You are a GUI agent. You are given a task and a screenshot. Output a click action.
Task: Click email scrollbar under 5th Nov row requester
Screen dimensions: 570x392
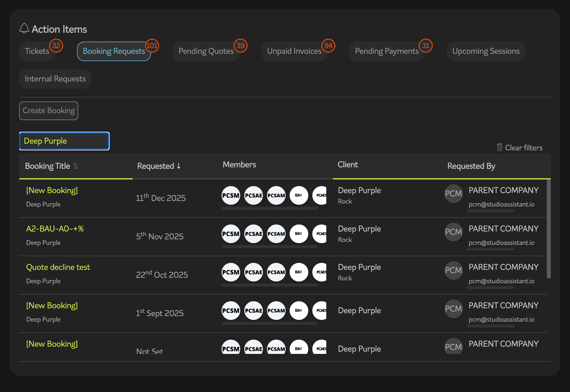(x=490, y=249)
